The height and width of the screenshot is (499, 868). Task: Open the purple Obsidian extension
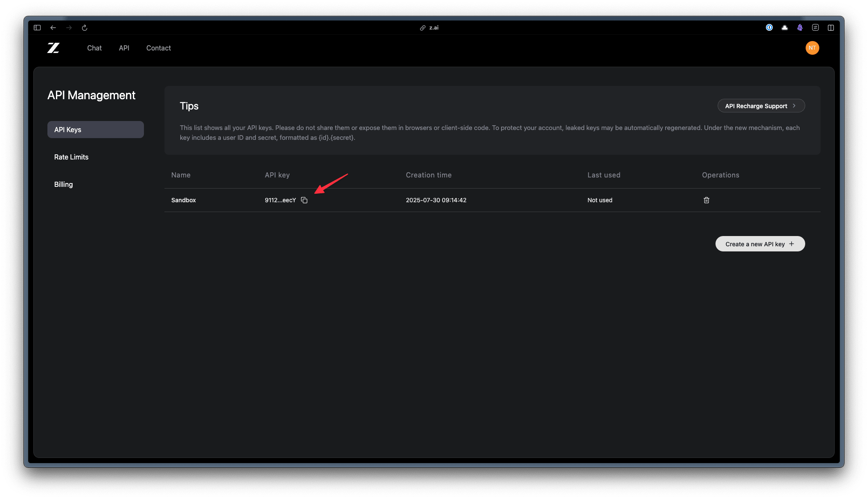point(800,28)
